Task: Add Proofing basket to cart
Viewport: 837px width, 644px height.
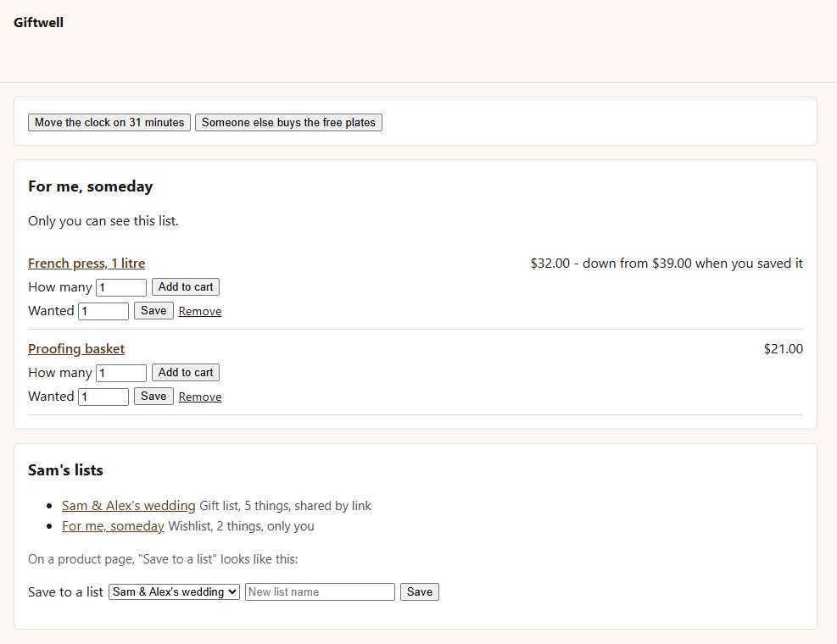Action: click(x=186, y=373)
